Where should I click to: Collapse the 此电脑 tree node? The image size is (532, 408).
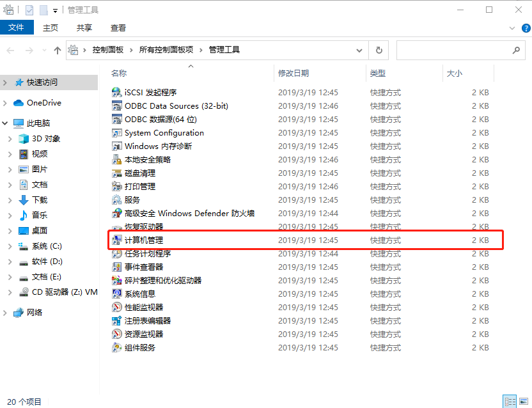(x=4, y=123)
